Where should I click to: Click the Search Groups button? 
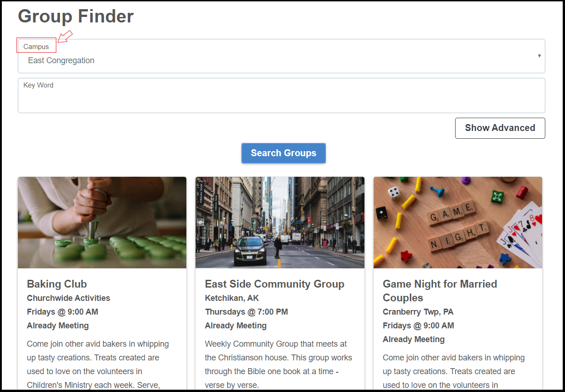click(x=283, y=153)
